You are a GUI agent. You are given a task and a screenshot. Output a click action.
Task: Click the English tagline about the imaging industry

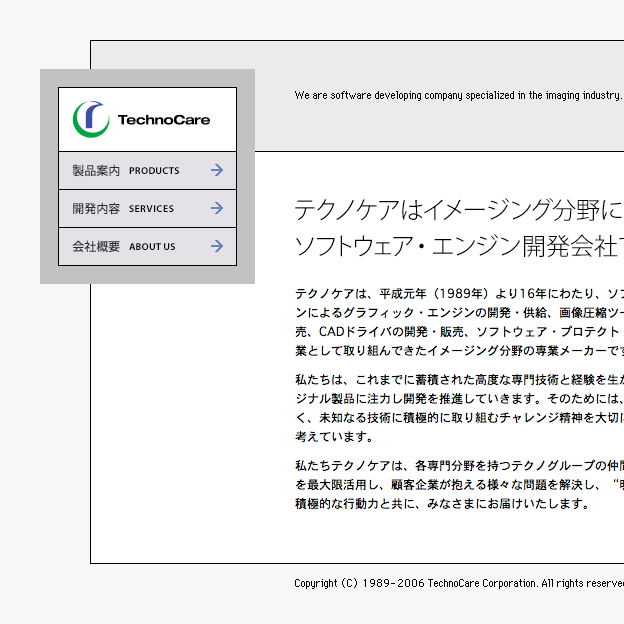point(458,96)
